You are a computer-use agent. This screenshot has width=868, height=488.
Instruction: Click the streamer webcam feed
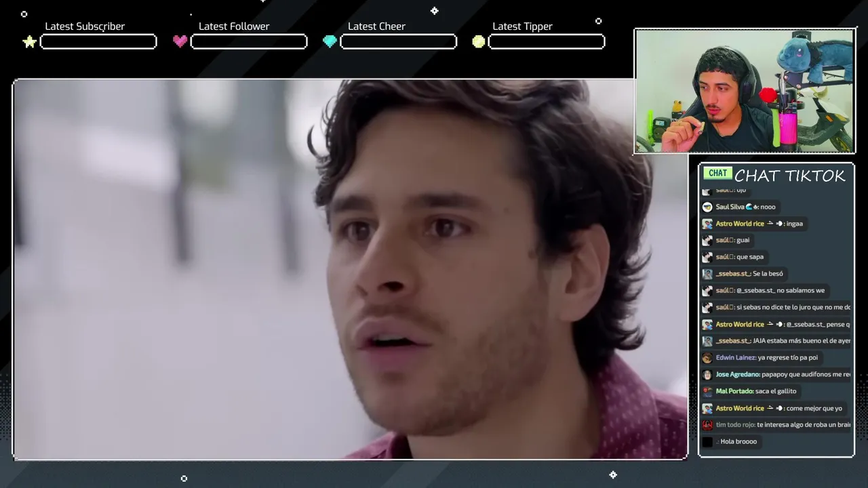[745, 91]
